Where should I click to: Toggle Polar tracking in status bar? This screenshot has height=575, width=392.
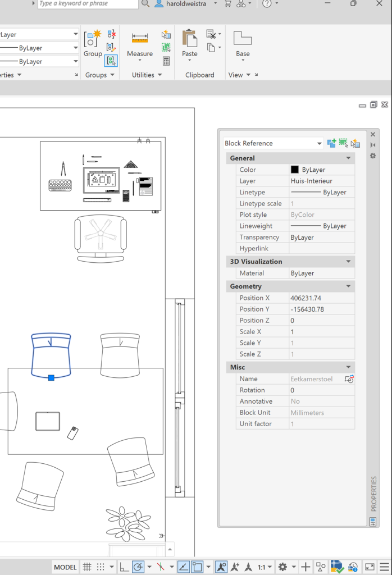(138, 567)
